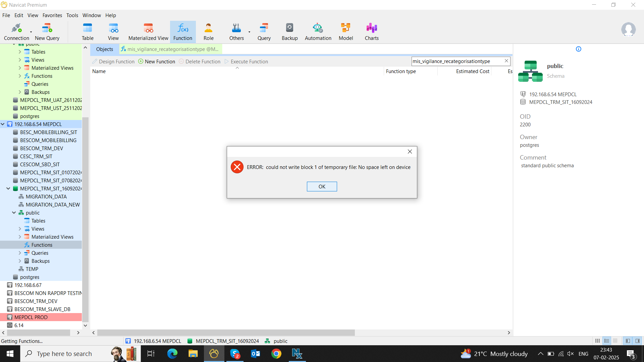Collapse MEPDCL_TRM_SIT_16092024 database node
The width and height of the screenshot is (644, 362).
pyautogui.click(x=8, y=189)
